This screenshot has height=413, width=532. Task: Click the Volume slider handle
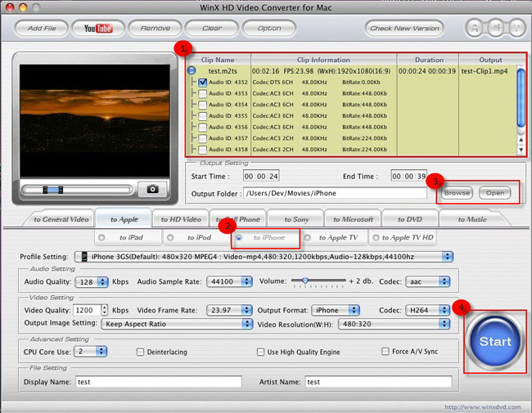(x=305, y=281)
